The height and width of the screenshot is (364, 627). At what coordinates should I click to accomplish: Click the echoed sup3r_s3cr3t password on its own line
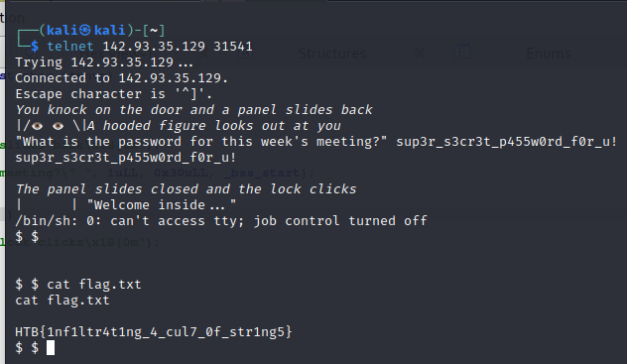pos(126,158)
